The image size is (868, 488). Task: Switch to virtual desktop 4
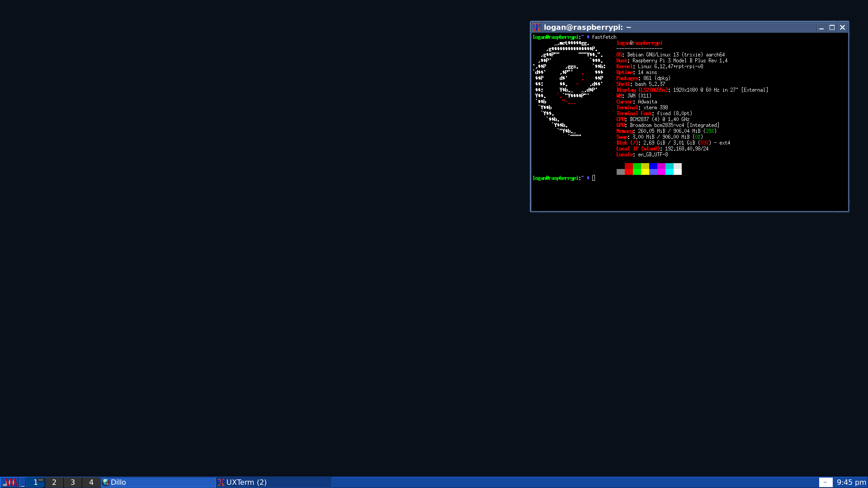tap(91, 482)
